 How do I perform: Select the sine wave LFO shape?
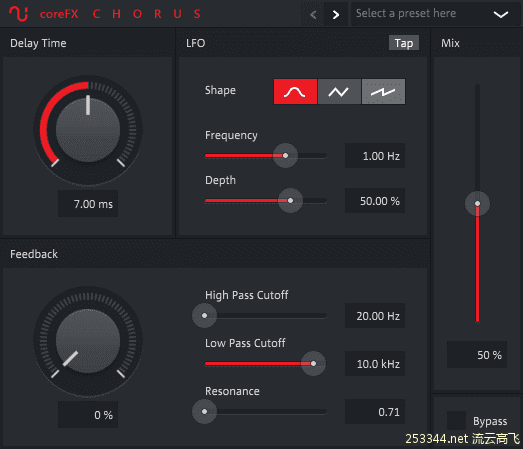coord(295,91)
